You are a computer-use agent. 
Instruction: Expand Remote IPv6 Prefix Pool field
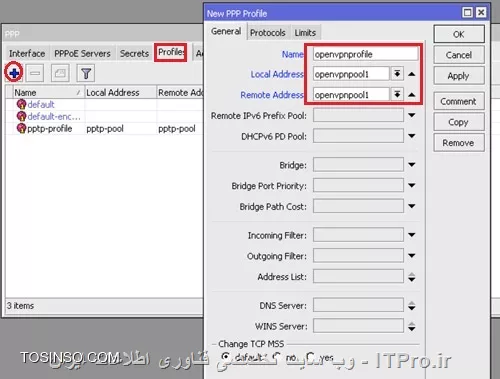click(412, 115)
